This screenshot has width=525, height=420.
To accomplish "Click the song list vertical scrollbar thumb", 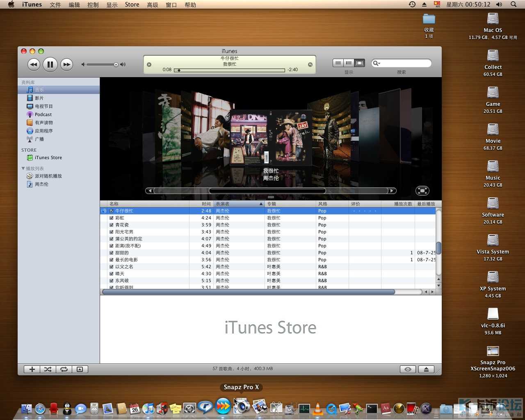I will pos(438,248).
